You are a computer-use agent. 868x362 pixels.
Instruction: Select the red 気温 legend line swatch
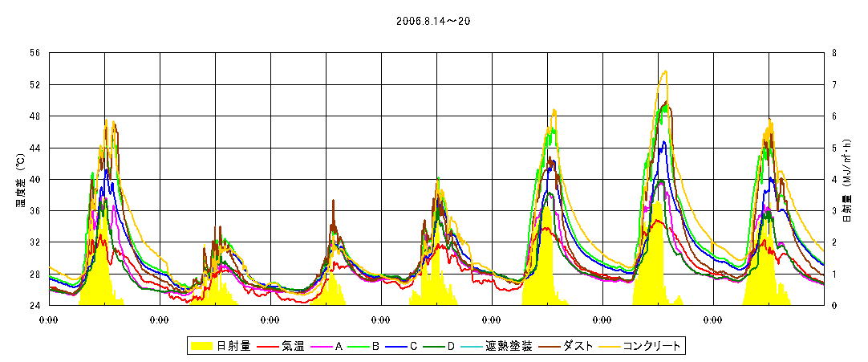[267, 347]
